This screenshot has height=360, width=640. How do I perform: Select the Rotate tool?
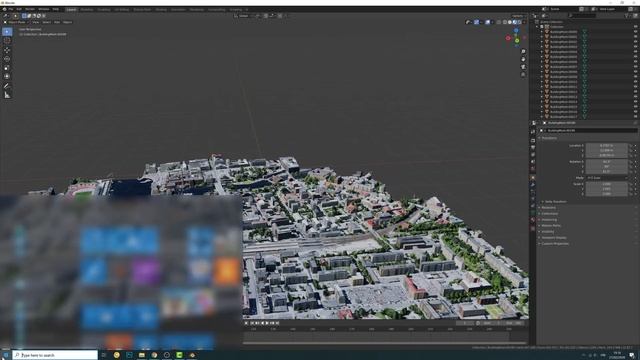tap(7, 59)
